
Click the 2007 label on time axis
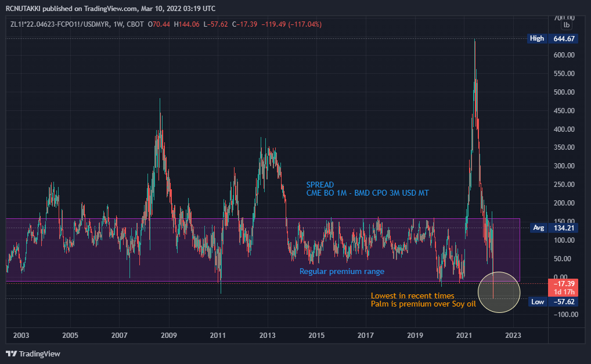click(x=120, y=336)
